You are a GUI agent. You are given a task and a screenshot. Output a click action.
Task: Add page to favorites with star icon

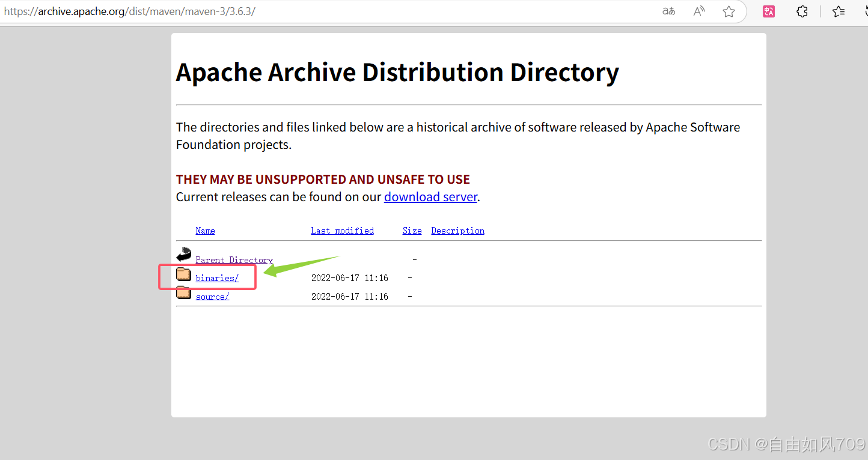[x=729, y=11]
